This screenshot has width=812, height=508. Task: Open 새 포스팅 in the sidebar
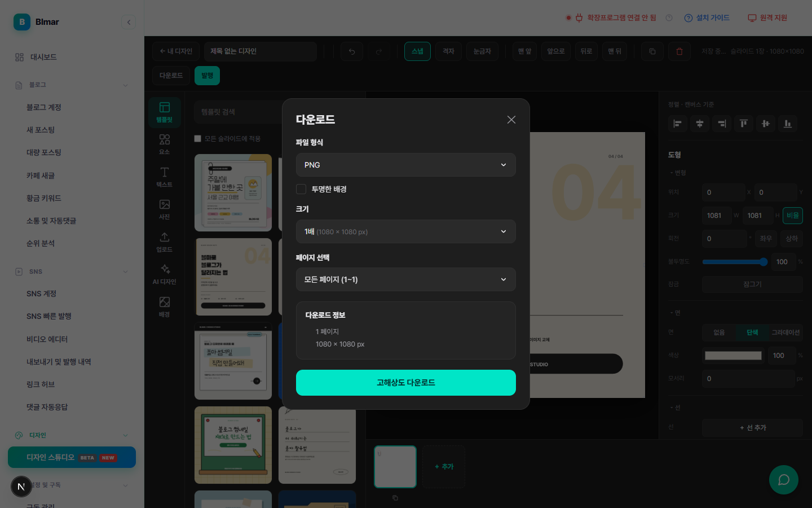[x=41, y=130]
